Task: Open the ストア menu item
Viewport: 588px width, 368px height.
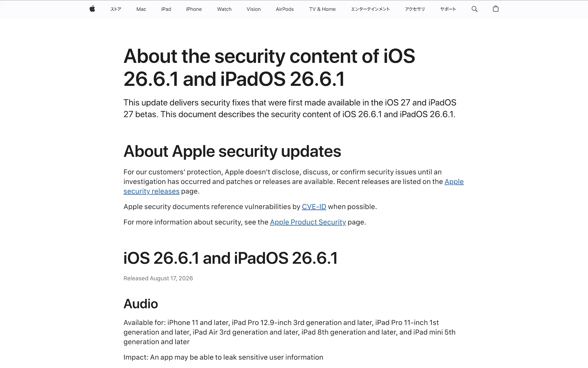Action: (116, 9)
